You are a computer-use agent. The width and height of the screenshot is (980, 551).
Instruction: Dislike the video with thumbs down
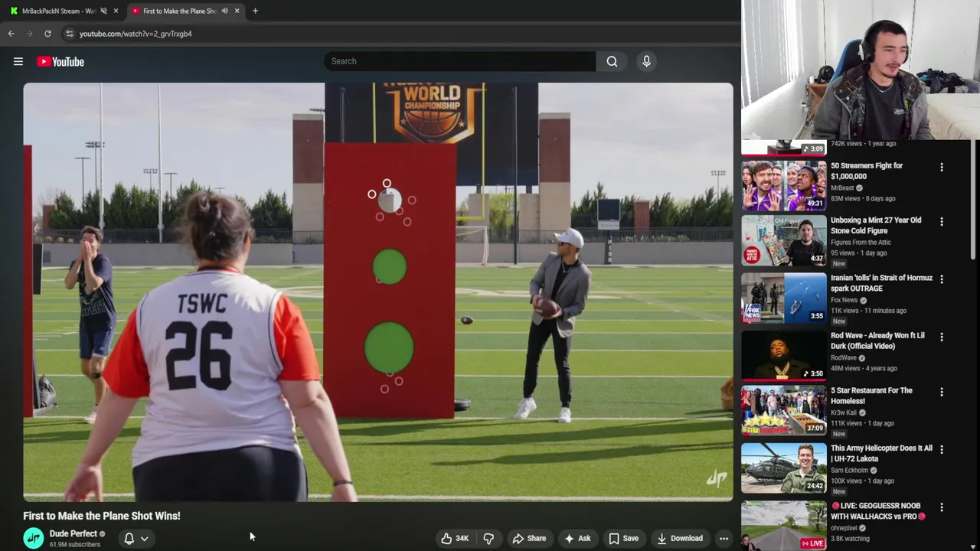tap(488, 538)
